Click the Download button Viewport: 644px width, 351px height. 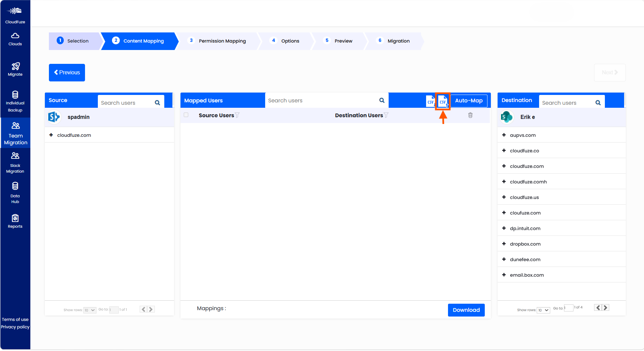(466, 310)
